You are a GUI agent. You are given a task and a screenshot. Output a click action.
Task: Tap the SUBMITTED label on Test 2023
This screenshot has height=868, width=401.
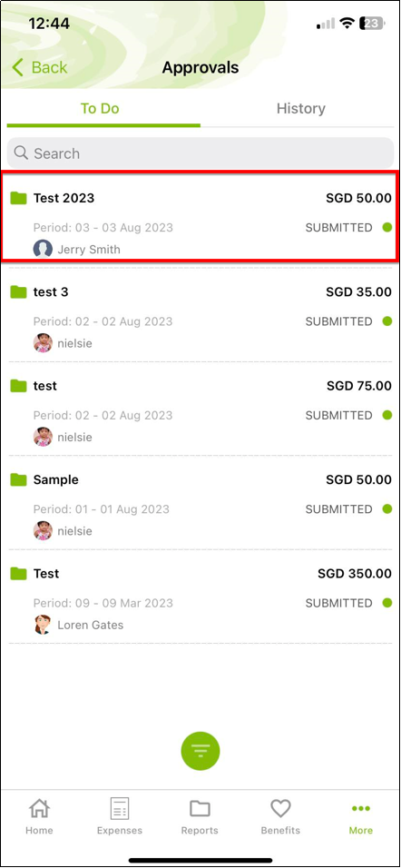(x=339, y=228)
